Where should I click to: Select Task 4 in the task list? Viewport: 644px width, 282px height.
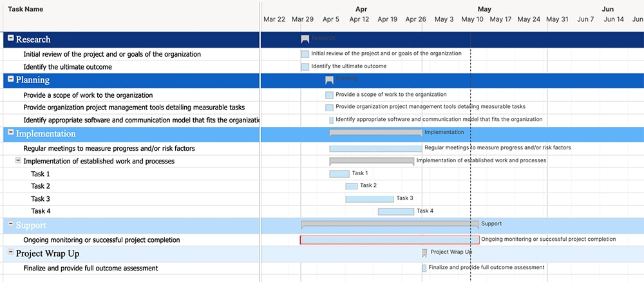41,211
